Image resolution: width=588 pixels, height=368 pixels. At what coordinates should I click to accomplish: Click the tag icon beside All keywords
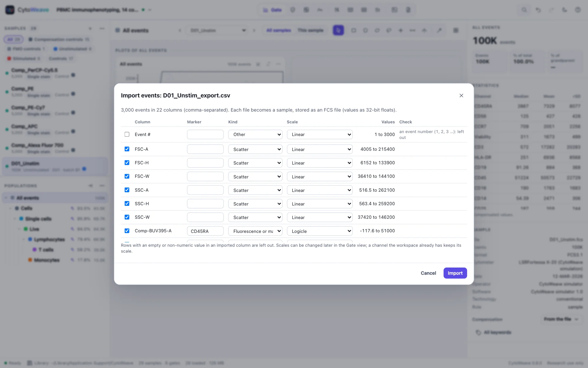tap(478, 332)
